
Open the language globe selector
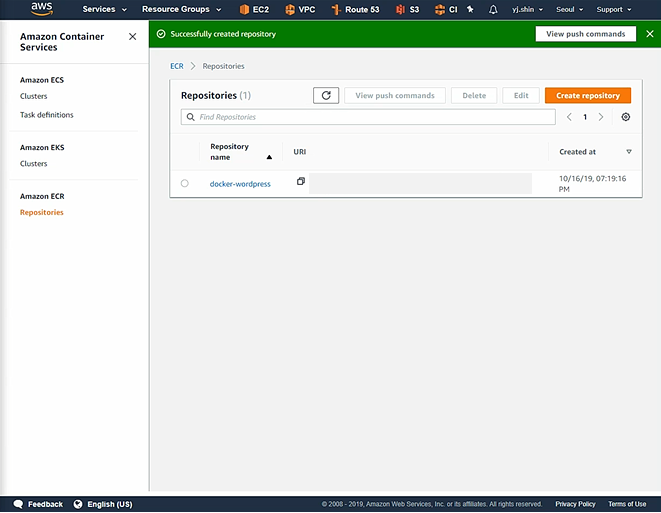coord(78,504)
